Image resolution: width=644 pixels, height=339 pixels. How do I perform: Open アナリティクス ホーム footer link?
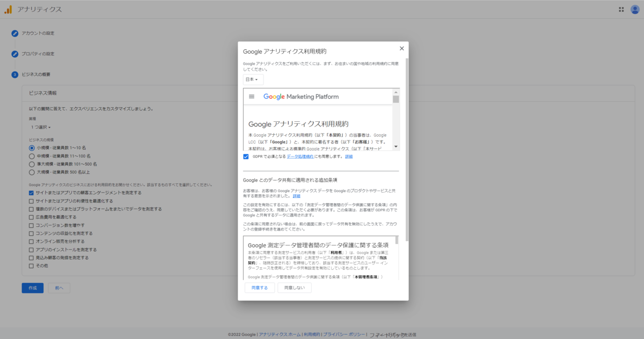pos(280,334)
